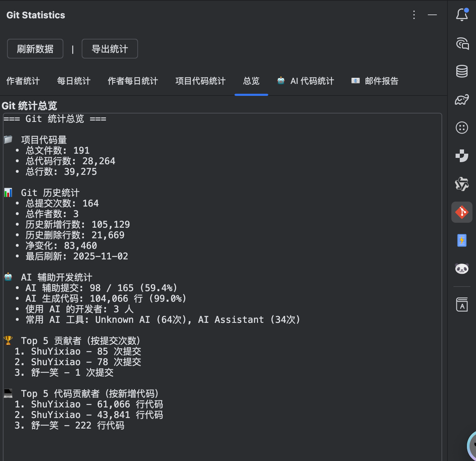Open the 作者每日统计 view
This screenshot has width=476, height=461.
coord(133,81)
